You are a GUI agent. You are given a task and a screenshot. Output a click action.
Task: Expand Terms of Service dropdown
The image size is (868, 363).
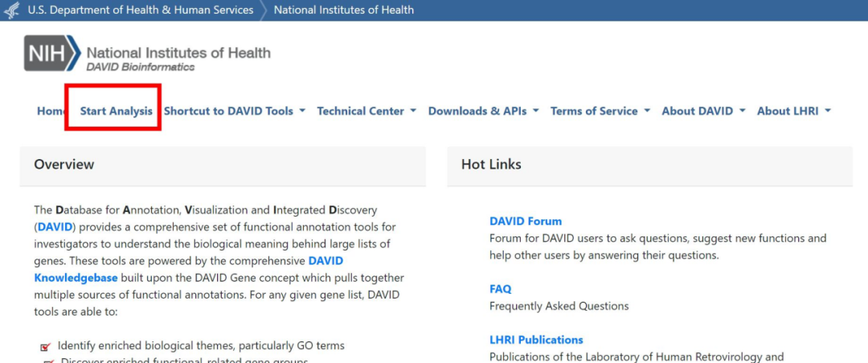click(600, 111)
